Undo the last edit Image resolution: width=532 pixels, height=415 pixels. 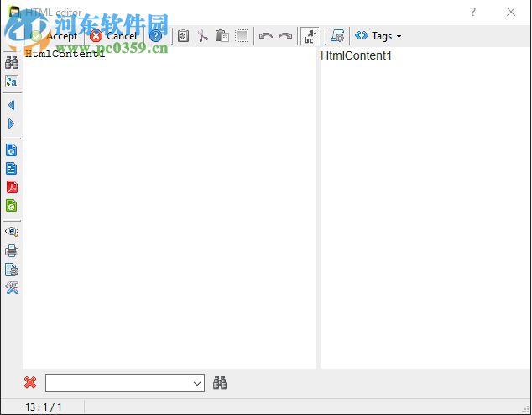(x=266, y=36)
